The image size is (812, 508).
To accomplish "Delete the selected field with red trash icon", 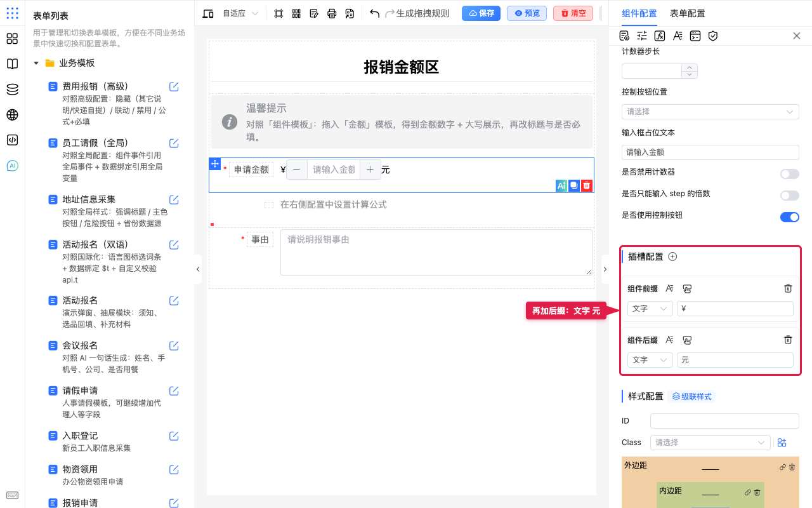I will pyautogui.click(x=587, y=185).
